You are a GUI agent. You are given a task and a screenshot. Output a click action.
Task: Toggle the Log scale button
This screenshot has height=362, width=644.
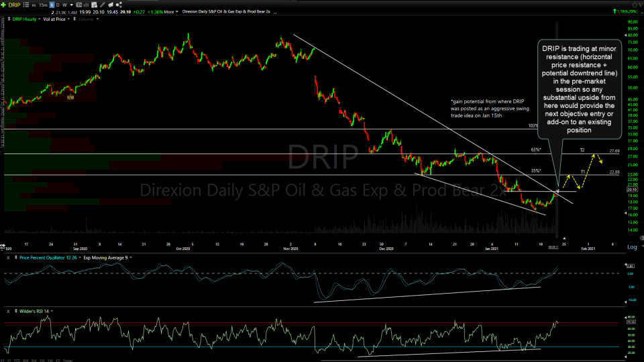click(x=631, y=247)
